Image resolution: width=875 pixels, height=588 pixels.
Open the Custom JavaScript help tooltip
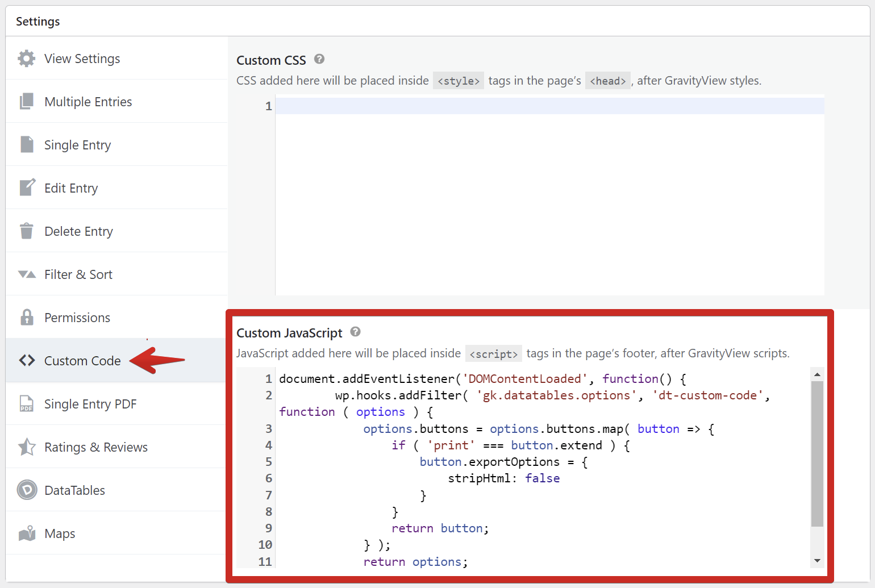(x=356, y=332)
